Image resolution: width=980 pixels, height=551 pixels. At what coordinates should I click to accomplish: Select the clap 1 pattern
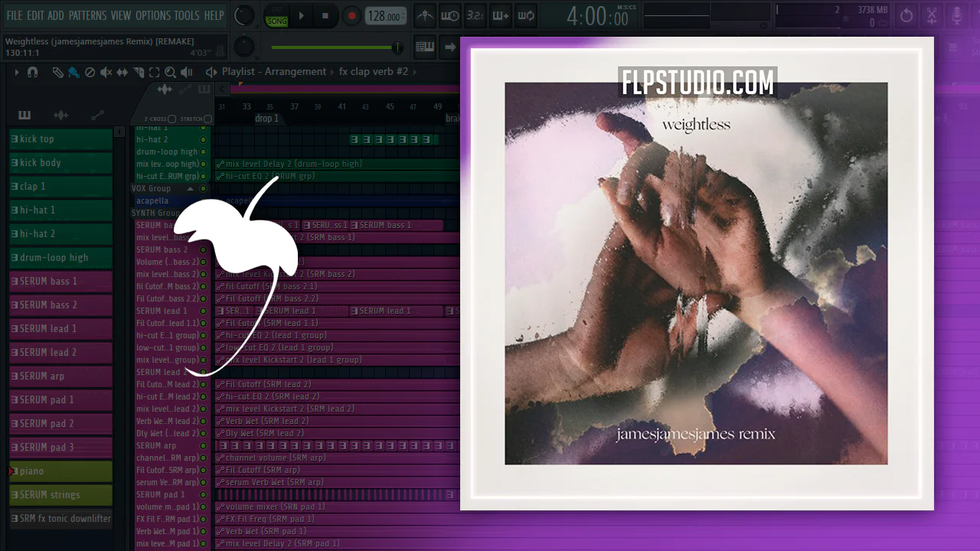(60, 187)
